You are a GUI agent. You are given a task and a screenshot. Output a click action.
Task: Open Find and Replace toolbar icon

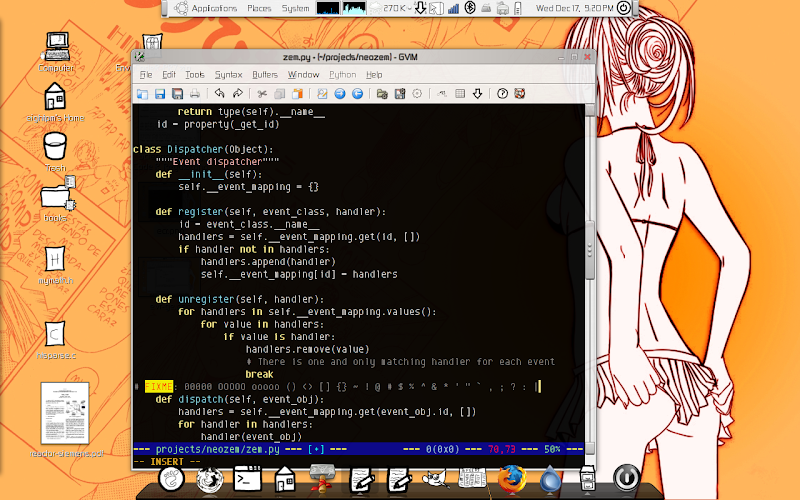click(x=322, y=94)
